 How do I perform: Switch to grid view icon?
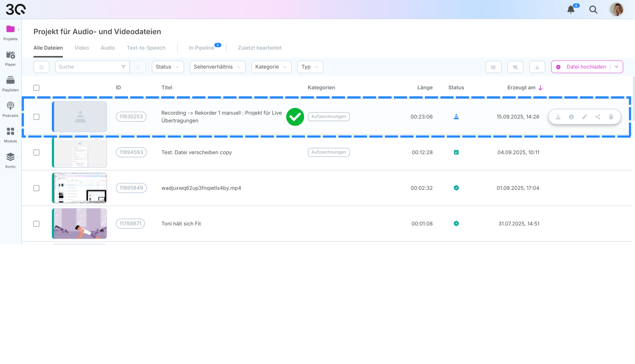pyautogui.click(x=42, y=67)
